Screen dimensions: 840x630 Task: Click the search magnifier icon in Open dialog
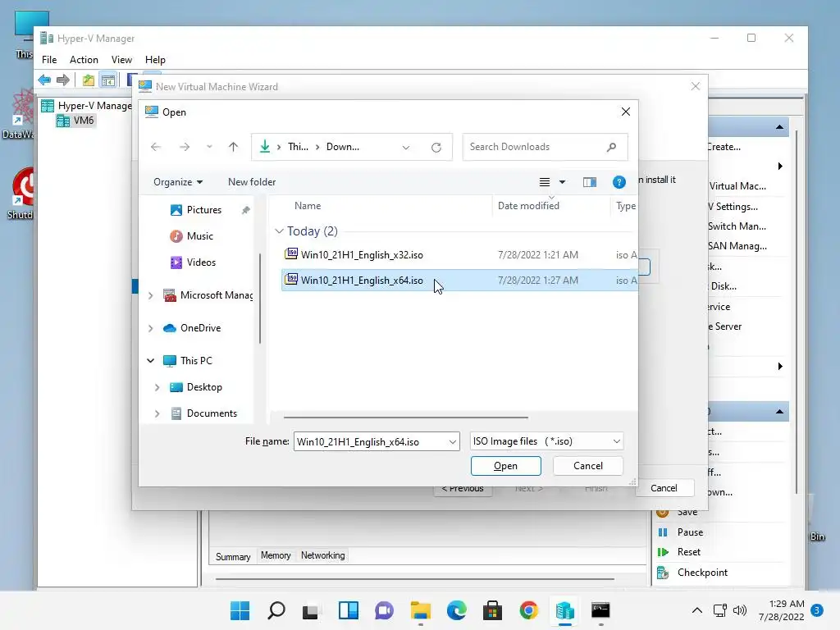pyautogui.click(x=611, y=147)
